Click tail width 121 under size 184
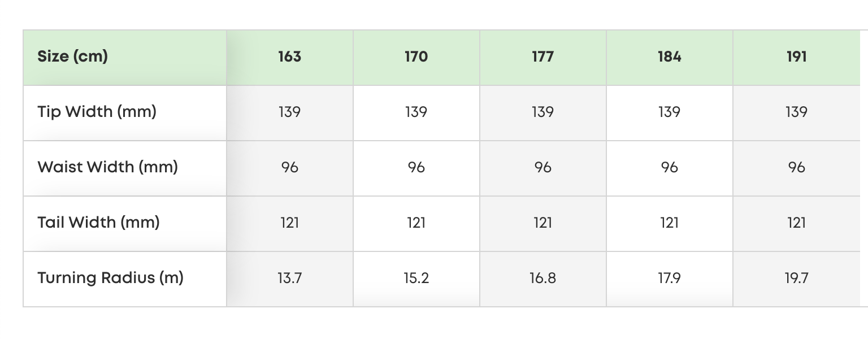The width and height of the screenshot is (868, 339). [x=670, y=223]
